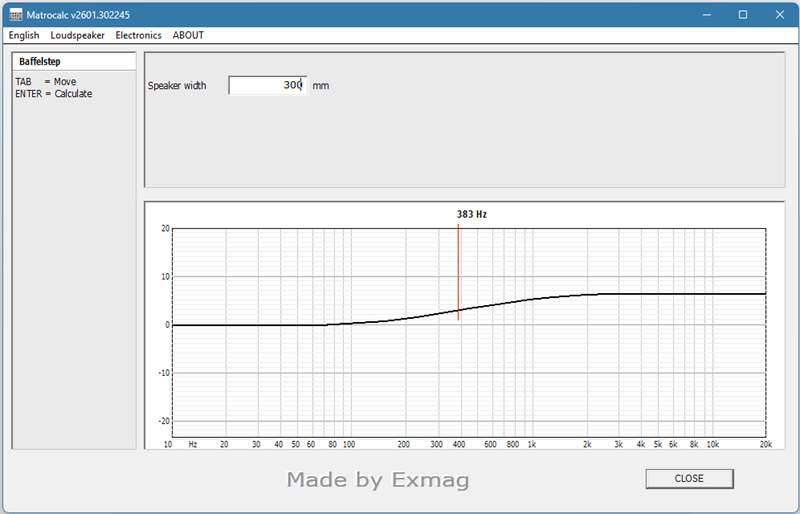Click the Matrocalc app icon in title bar
Screen dimensions: 800x514
coord(16,15)
